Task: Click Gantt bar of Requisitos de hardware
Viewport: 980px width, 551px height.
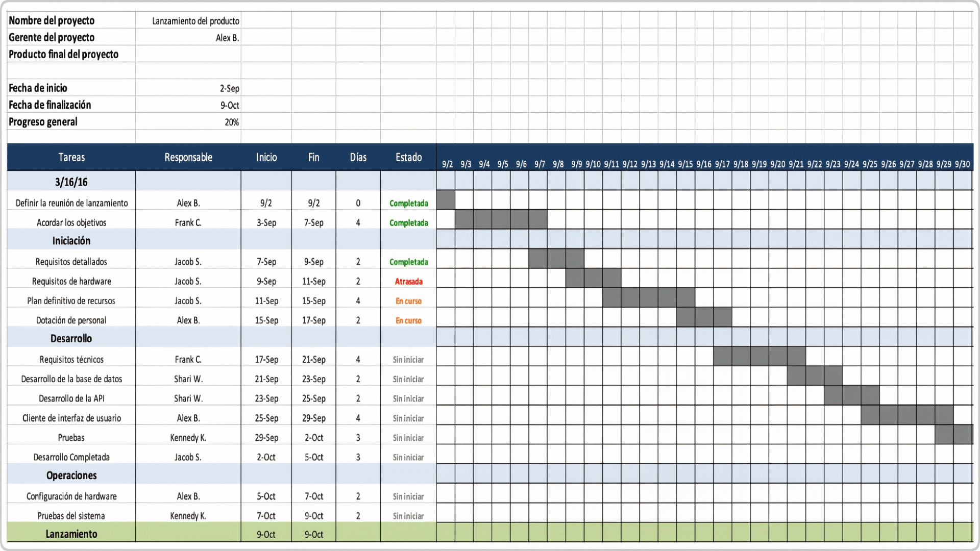Action: click(x=594, y=278)
